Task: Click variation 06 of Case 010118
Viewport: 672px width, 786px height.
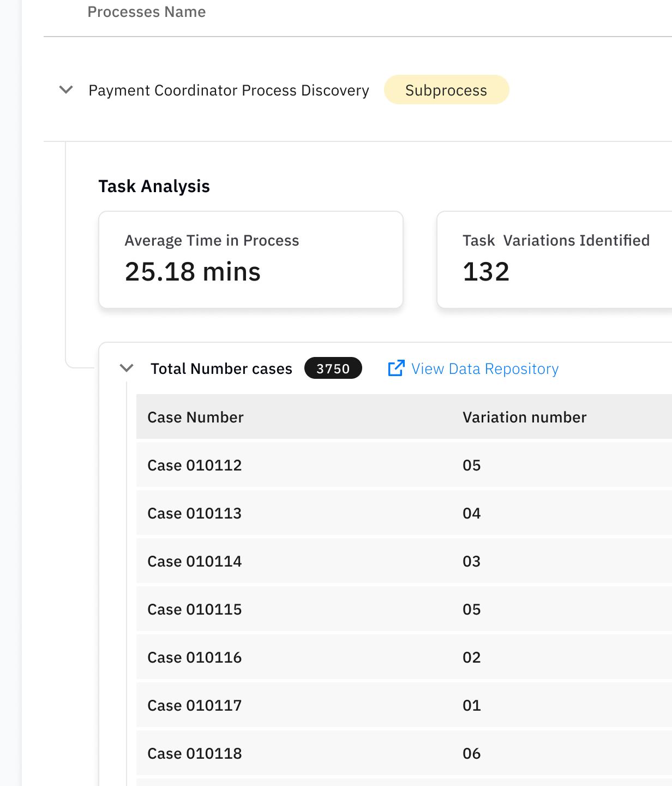Action: pos(471,753)
